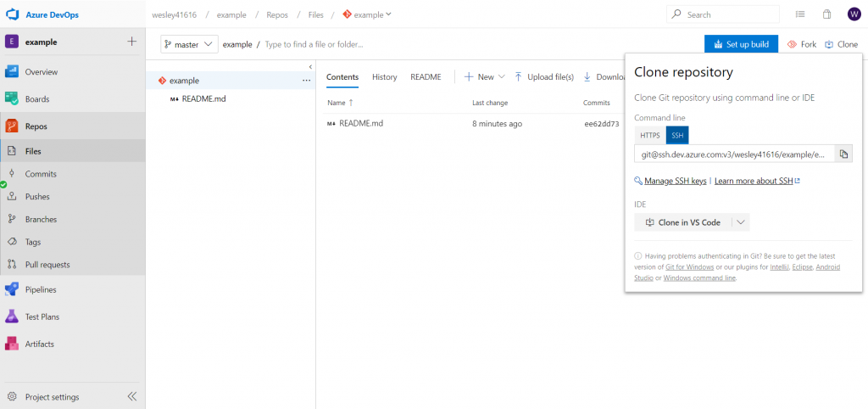Viewport: 868px width, 409px height.
Task: Collapse the file tree panel arrow
Action: point(310,66)
